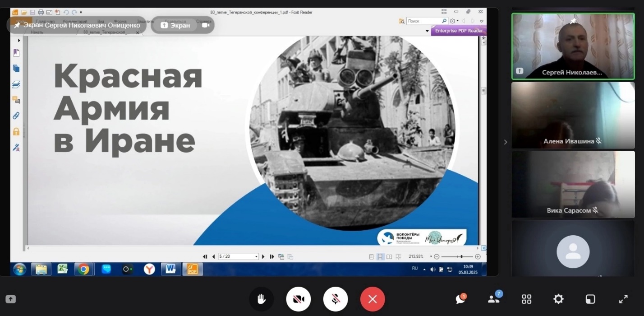Open Yandex Browser from the taskbar
This screenshot has height=316, width=644.
(149, 269)
